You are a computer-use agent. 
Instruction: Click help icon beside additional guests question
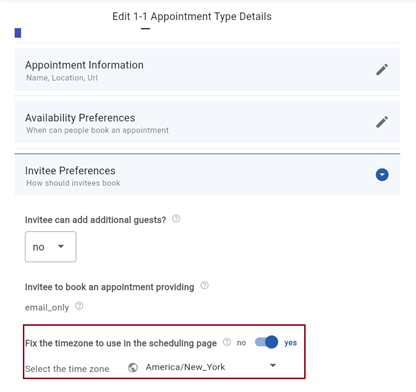(x=176, y=219)
